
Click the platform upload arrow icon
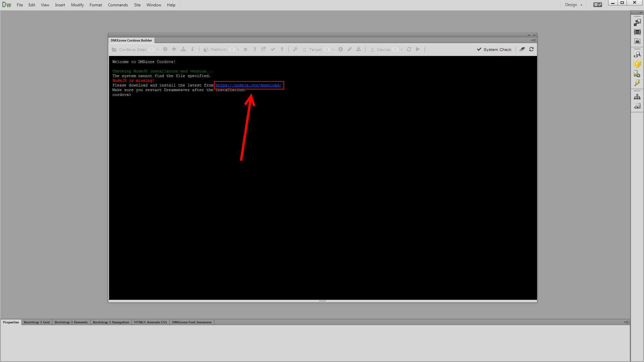(255, 49)
